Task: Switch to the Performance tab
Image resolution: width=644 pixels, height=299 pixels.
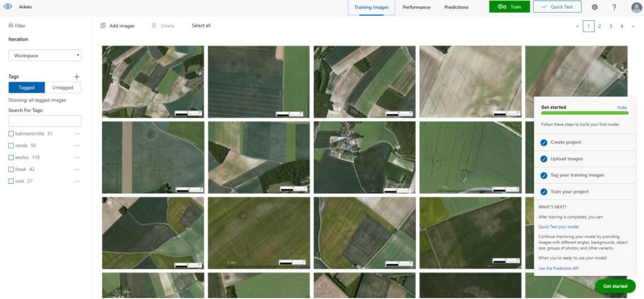Action: (x=416, y=8)
